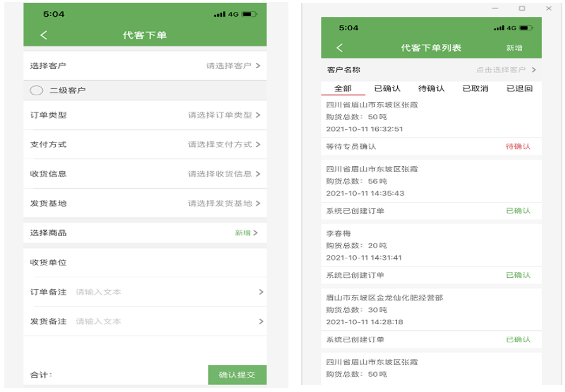Switch to the 全部 tab
The height and width of the screenshot is (392, 565).
[x=343, y=88]
